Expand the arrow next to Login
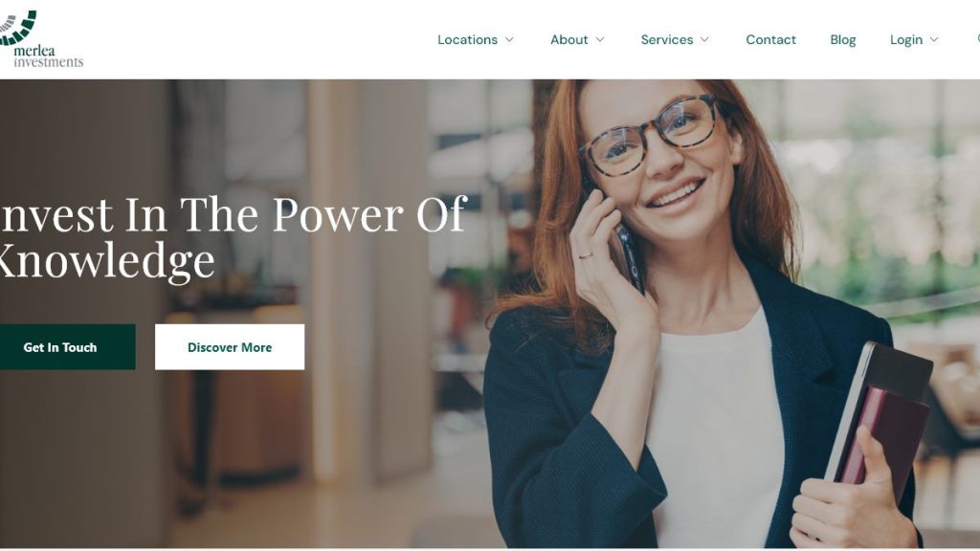 tap(934, 39)
